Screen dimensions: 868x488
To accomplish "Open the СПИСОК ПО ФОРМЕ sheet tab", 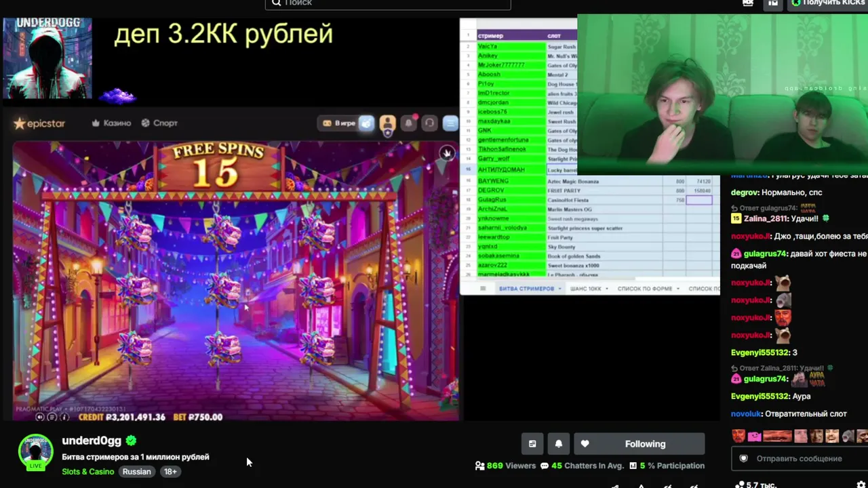I will click(644, 289).
